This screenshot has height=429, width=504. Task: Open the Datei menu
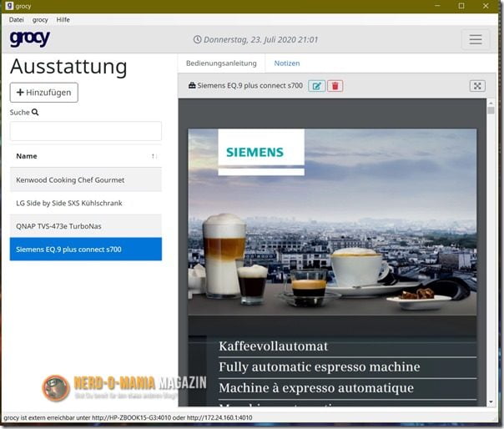[x=17, y=20]
